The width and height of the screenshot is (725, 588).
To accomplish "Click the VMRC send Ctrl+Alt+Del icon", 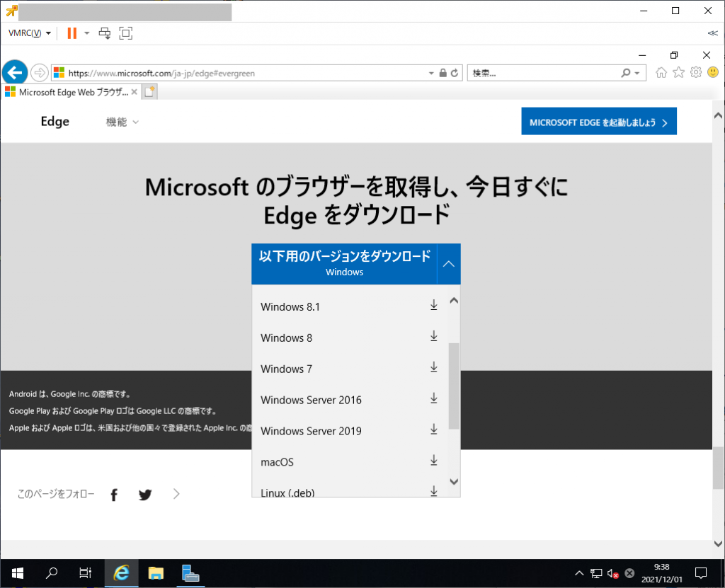I will tap(105, 33).
